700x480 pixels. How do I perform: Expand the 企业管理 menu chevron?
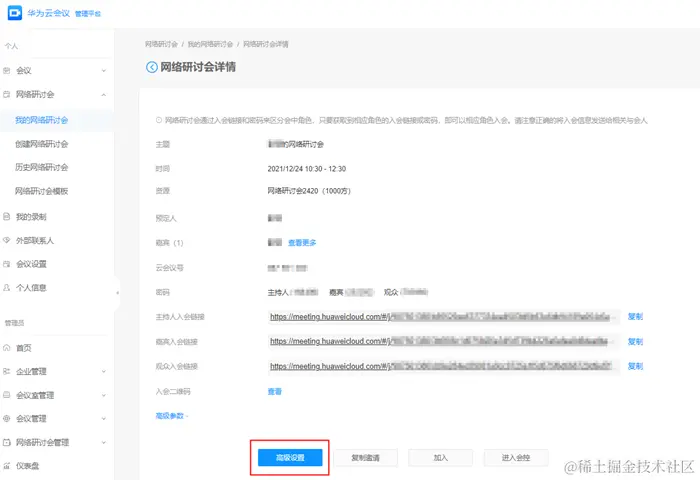coord(104,371)
